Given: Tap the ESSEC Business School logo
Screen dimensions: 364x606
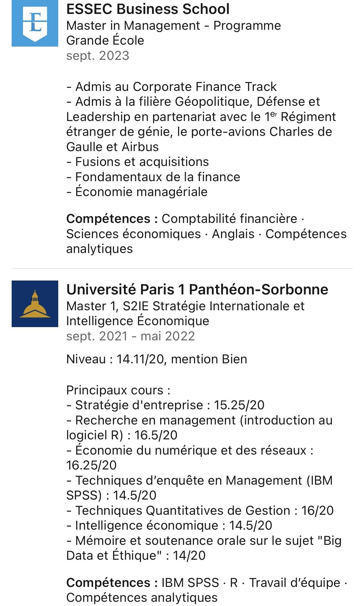Looking at the screenshot, I should pyautogui.click(x=35, y=23).
